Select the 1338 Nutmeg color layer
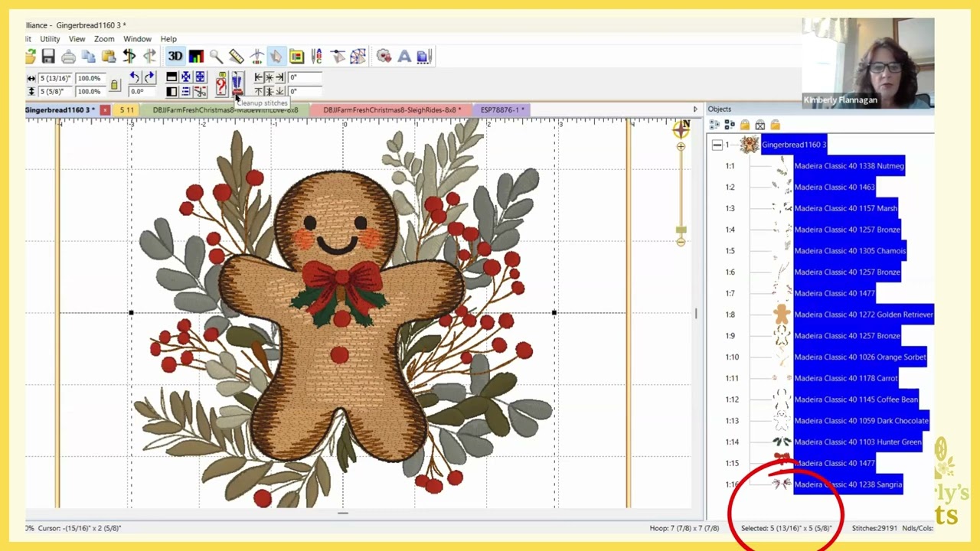 point(849,166)
